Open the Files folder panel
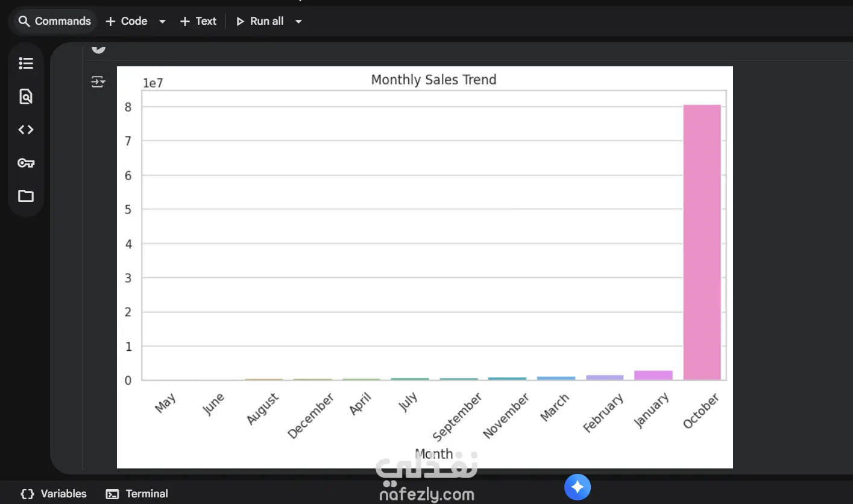 [26, 196]
